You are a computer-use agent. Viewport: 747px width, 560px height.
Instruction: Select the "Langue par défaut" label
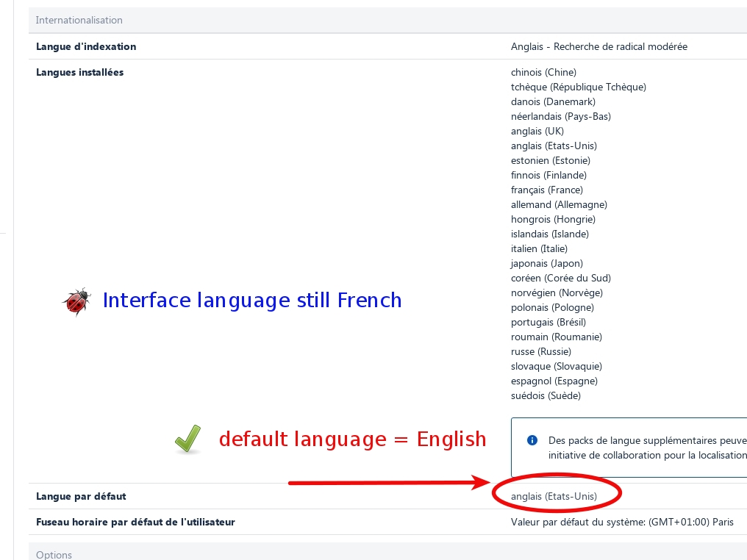click(x=81, y=497)
